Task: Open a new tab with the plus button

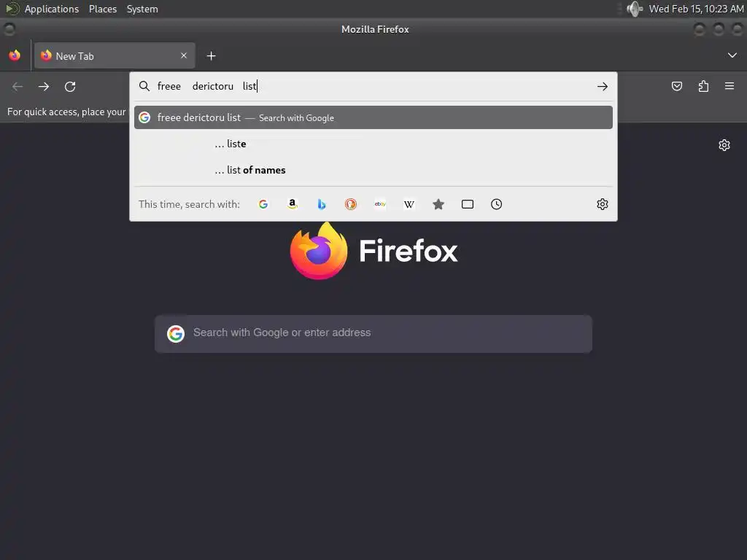Action: tap(211, 56)
